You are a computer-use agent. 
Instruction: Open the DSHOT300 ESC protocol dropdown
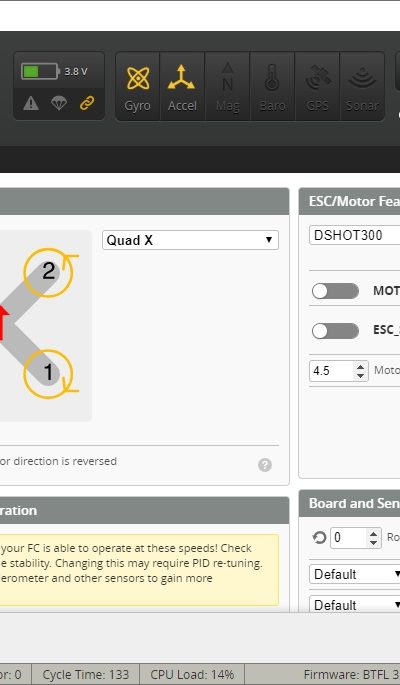(355, 235)
